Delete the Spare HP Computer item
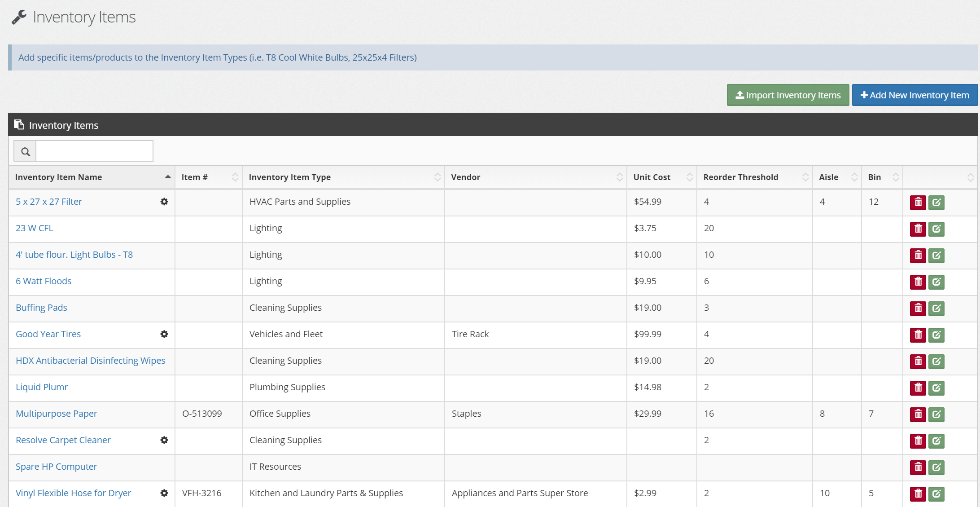Screen dimensions: 980x507 pyautogui.click(x=918, y=467)
